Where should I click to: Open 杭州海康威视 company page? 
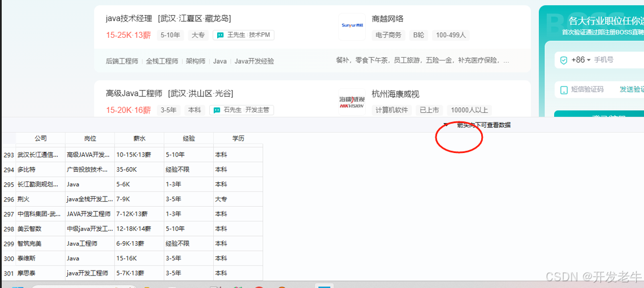[396, 94]
